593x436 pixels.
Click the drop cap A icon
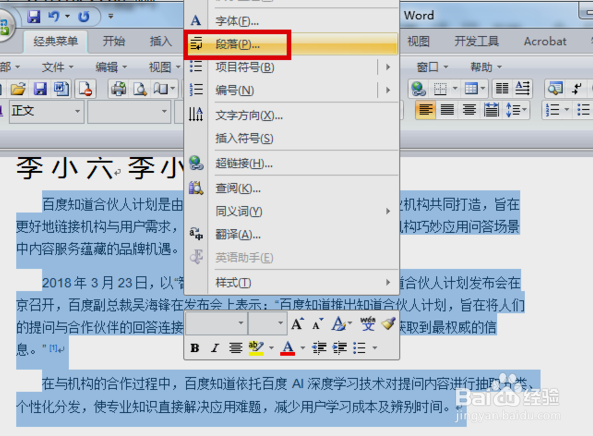click(523, 88)
